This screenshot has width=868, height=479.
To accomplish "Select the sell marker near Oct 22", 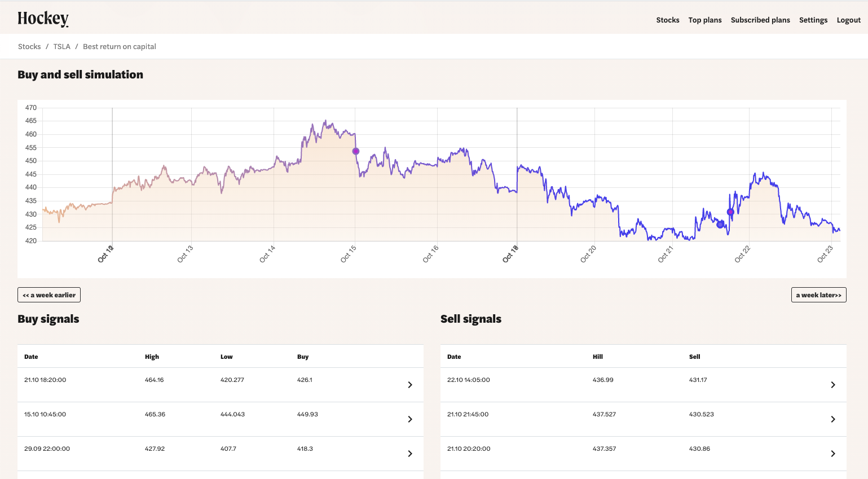I will pos(730,212).
